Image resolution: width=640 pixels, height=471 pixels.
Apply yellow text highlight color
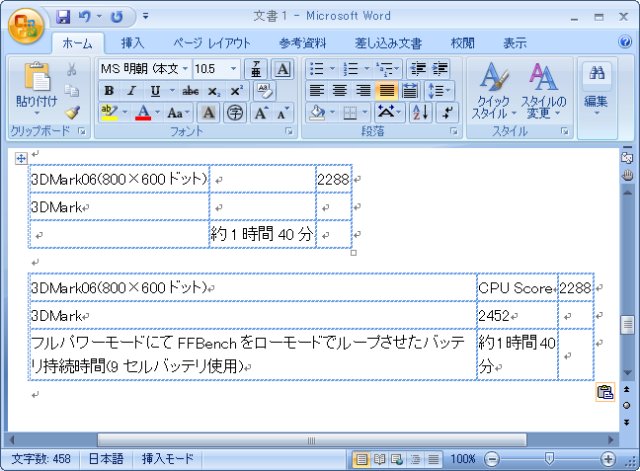point(109,113)
